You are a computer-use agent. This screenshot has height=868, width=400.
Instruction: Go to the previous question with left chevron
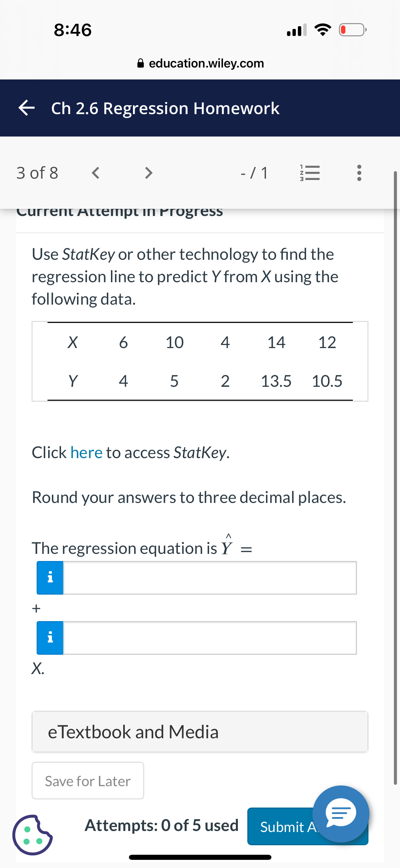click(95, 173)
